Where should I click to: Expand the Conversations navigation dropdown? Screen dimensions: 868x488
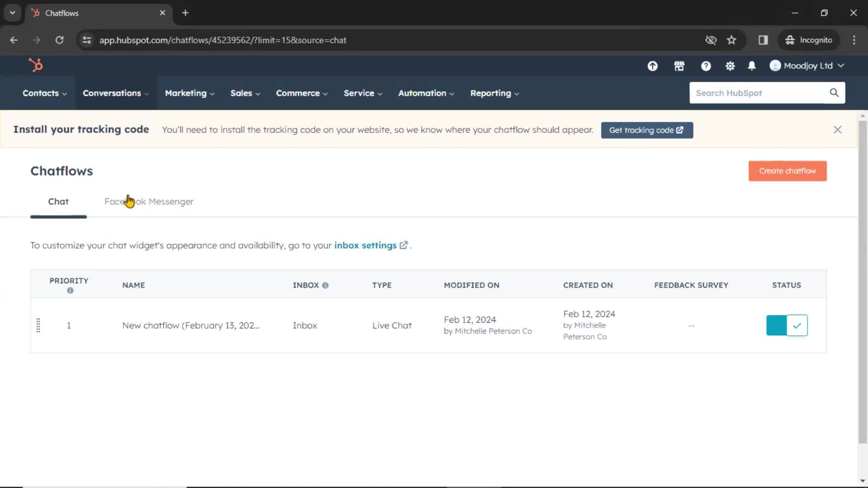pos(114,93)
